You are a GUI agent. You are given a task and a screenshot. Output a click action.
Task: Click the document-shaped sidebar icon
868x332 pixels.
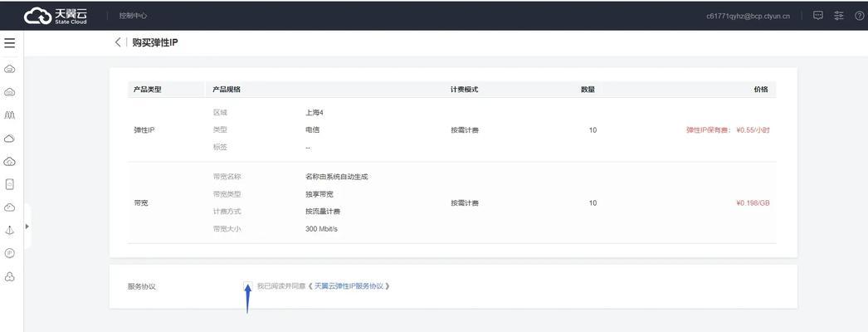coord(9,184)
